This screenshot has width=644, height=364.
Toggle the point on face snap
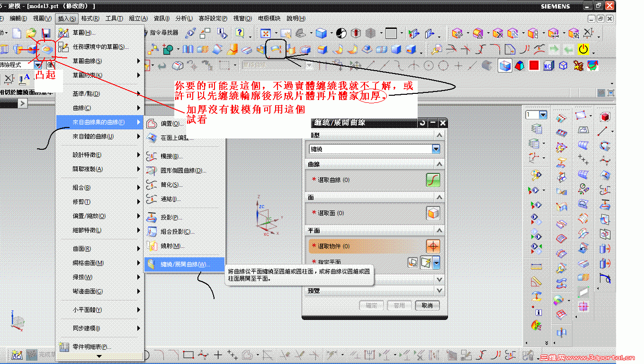tap(487, 65)
